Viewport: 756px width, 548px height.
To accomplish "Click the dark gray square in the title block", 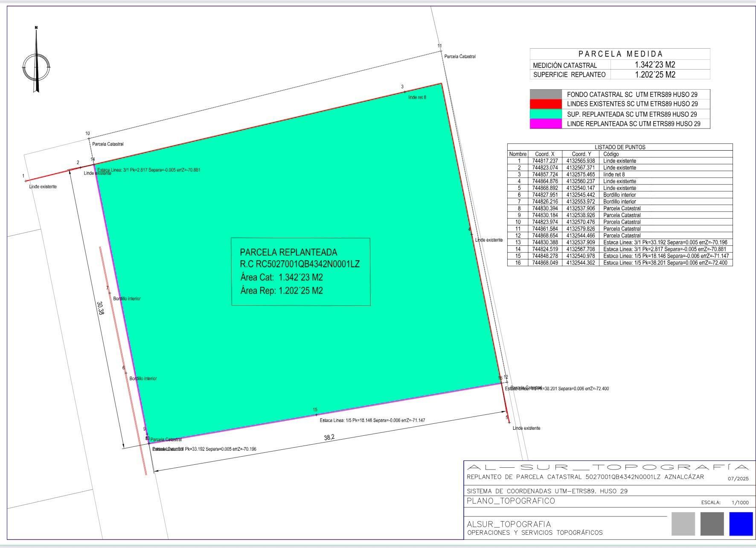I will pos(712,524).
